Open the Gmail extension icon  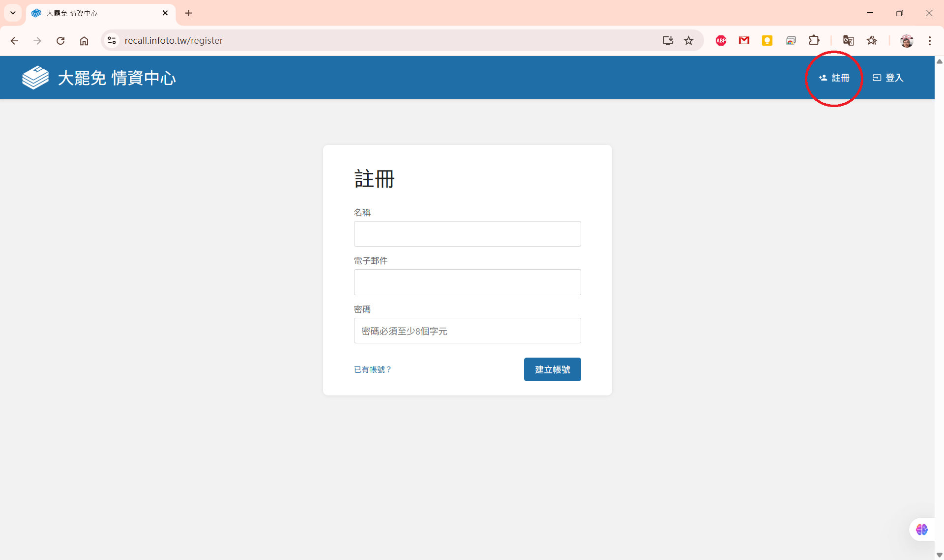(x=744, y=41)
